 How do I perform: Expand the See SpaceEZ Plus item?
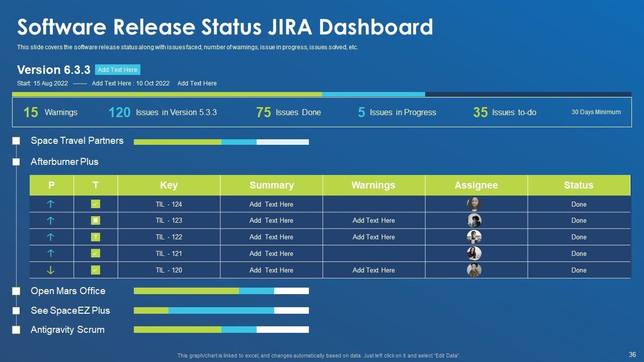click(x=70, y=310)
